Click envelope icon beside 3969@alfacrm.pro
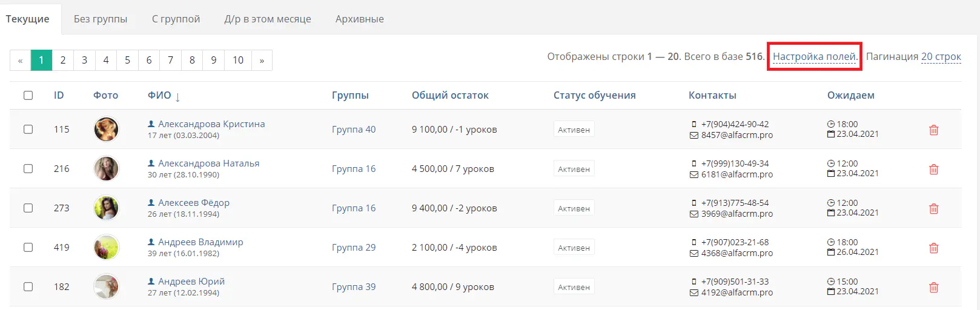Image resolution: width=980 pixels, height=310 pixels. [694, 214]
